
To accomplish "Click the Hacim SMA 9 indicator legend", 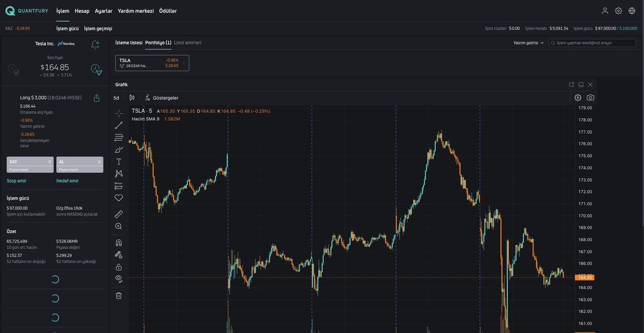I will click(145, 119).
